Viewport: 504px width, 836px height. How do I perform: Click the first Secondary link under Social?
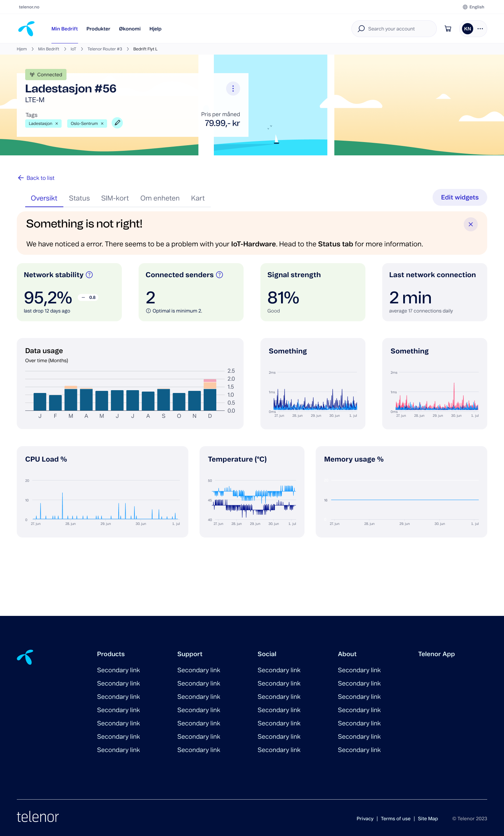click(279, 670)
